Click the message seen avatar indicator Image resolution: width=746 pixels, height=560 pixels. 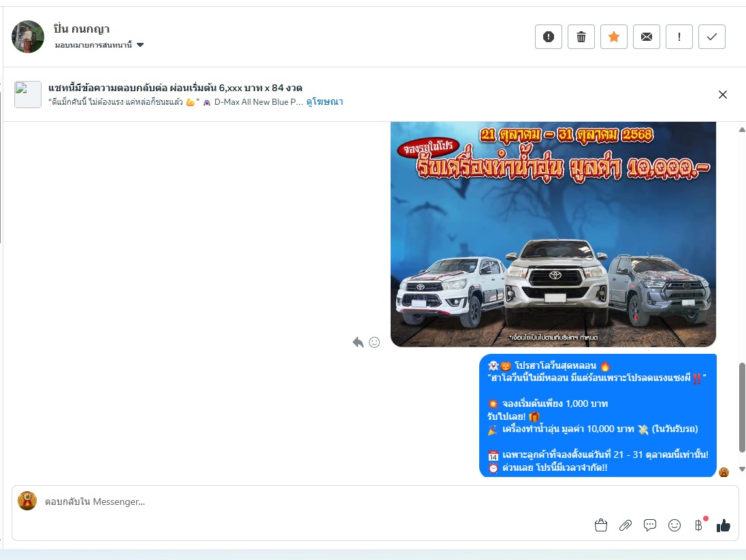point(724,472)
